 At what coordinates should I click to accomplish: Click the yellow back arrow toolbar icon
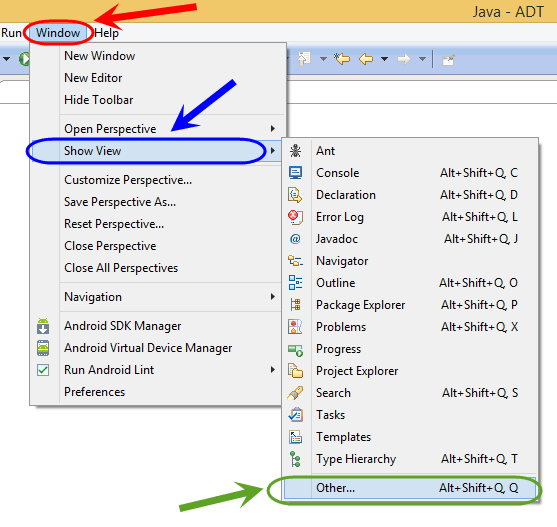tap(366, 59)
